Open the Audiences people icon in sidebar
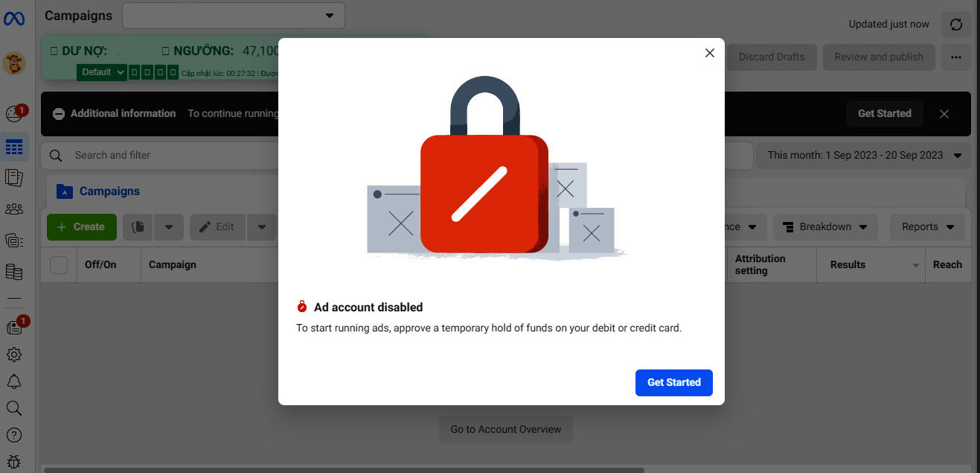The width and height of the screenshot is (980, 473). point(14,209)
